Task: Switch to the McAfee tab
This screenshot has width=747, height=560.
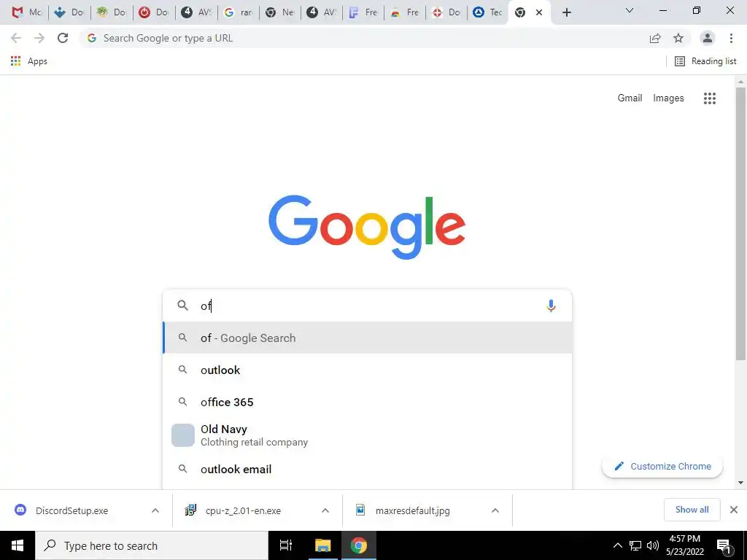Action: (x=26, y=12)
